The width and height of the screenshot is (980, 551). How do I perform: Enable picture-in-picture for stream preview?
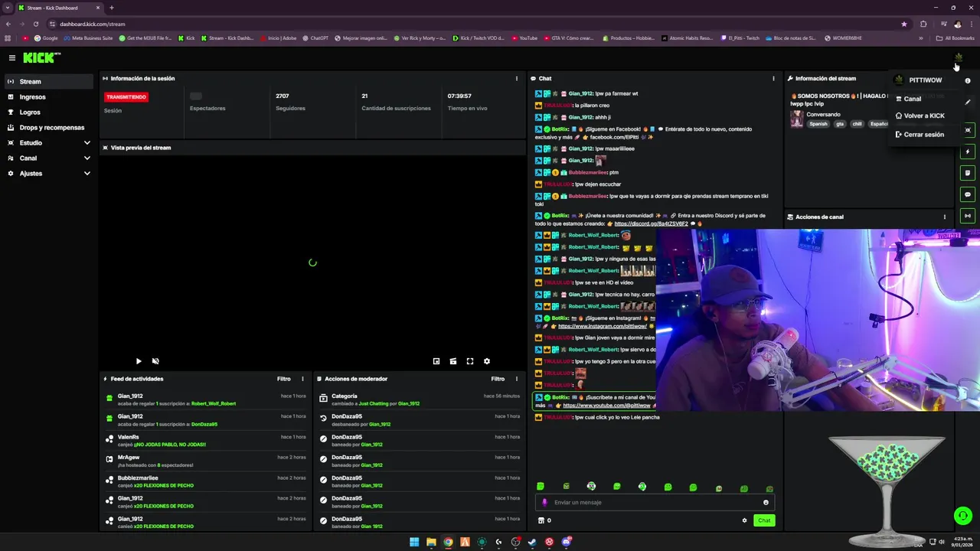(x=436, y=361)
